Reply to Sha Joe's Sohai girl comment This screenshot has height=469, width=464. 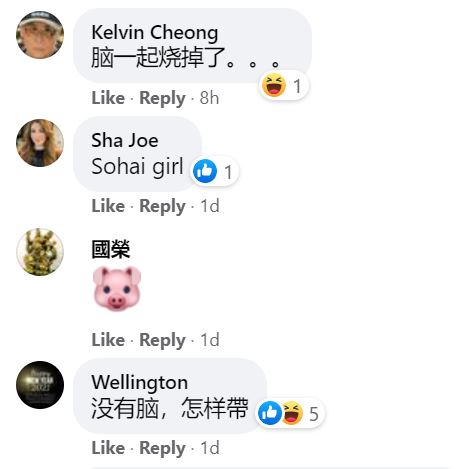click(162, 206)
